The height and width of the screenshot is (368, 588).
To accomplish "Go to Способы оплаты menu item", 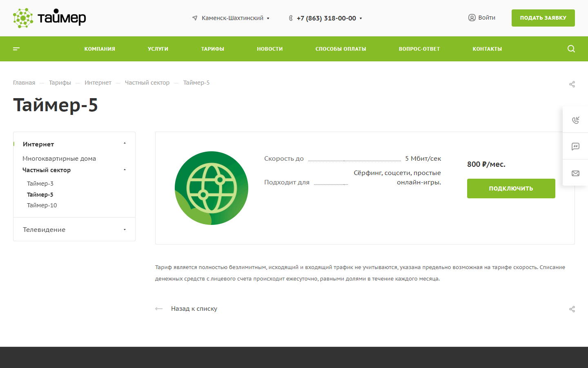I will tap(341, 49).
